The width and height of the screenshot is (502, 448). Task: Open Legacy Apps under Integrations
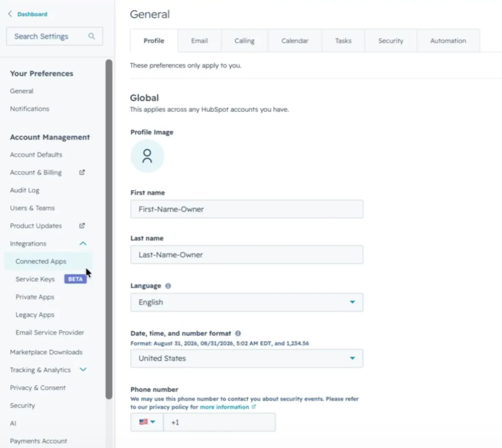tap(35, 315)
